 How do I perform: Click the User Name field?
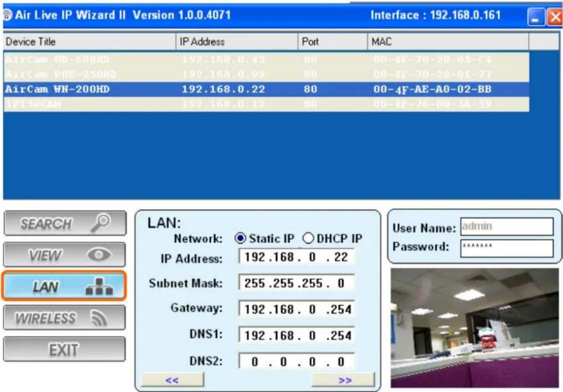(x=507, y=227)
